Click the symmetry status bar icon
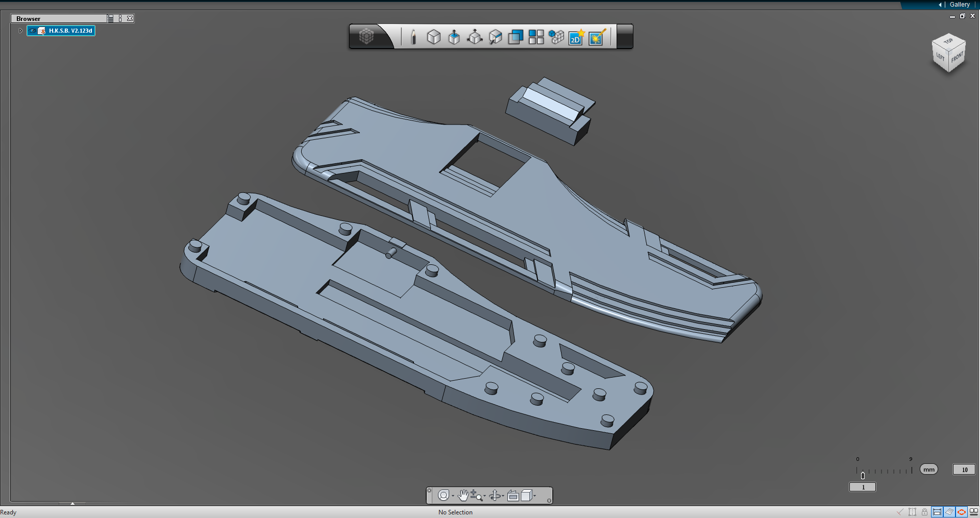The image size is (980, 518). (x=912, y=512)
